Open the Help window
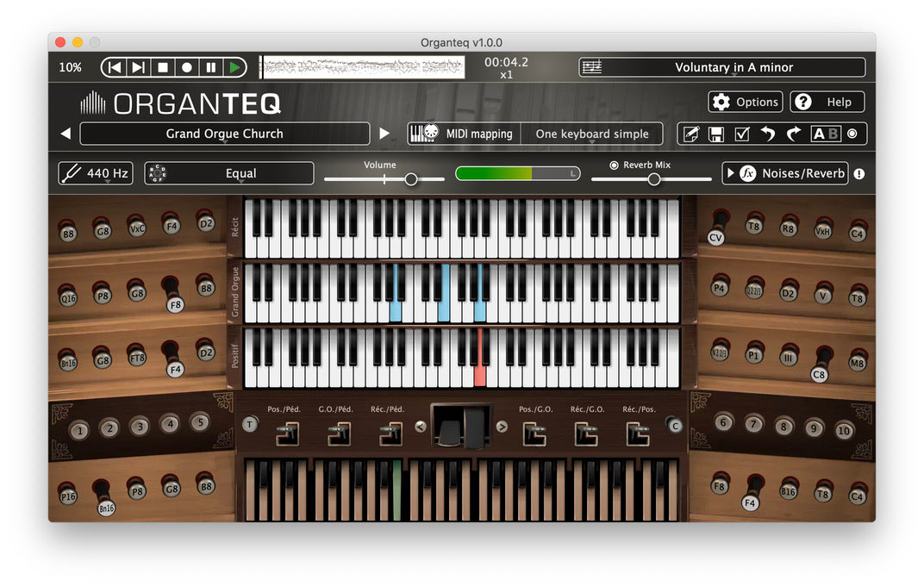Viewport: 924px width, 586px height. coord(827,102)
